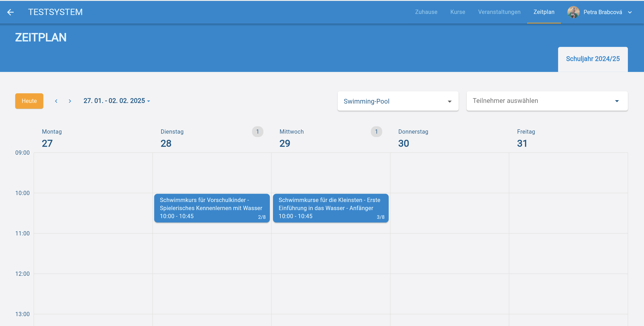This screenshot has height=326, width=644.
Task: Click the Donnerstag 30 day header
Action: (x=413, y=138)
